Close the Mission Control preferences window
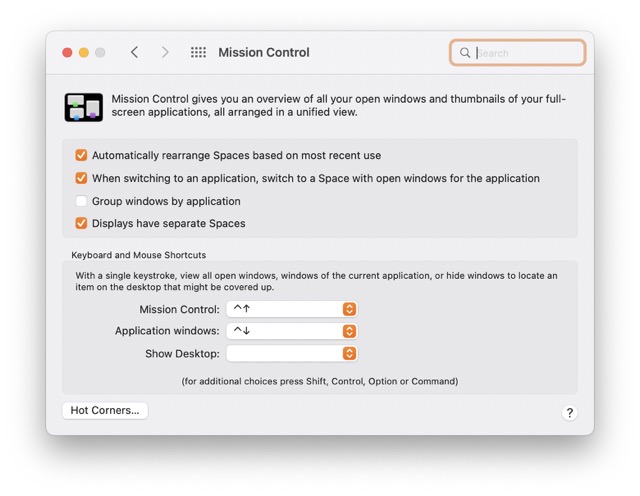640x496 pixels. coord(67,52)
